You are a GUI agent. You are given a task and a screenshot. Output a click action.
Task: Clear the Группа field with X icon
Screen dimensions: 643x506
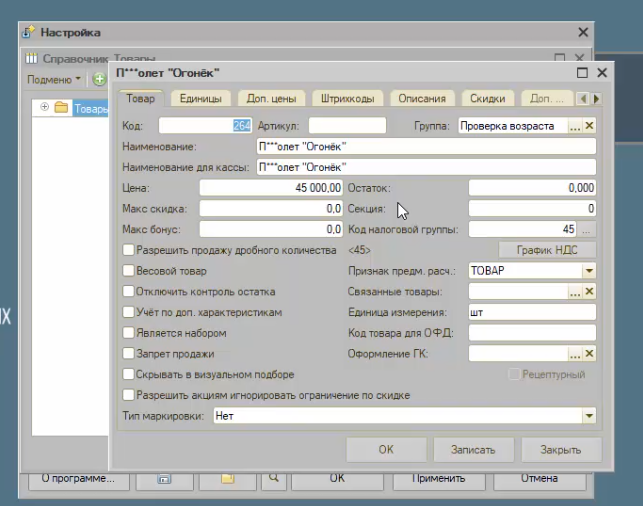pyautogui.click(x=589, y=126)
